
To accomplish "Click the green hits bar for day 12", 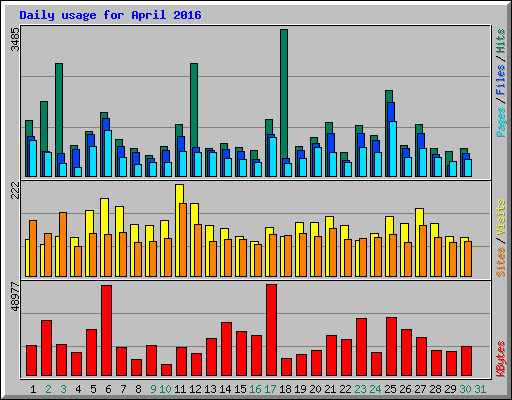I will tap(194, 105).
